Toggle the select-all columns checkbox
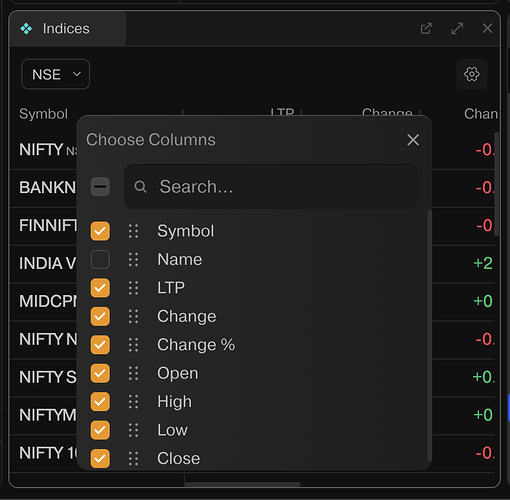The image size is (510, 500). click(100, 187)
